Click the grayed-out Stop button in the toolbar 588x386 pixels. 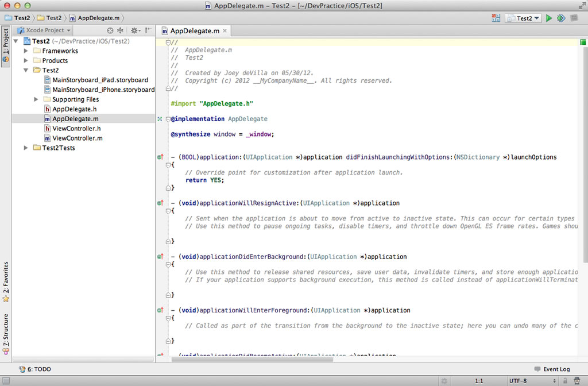(x=574, y=18)
